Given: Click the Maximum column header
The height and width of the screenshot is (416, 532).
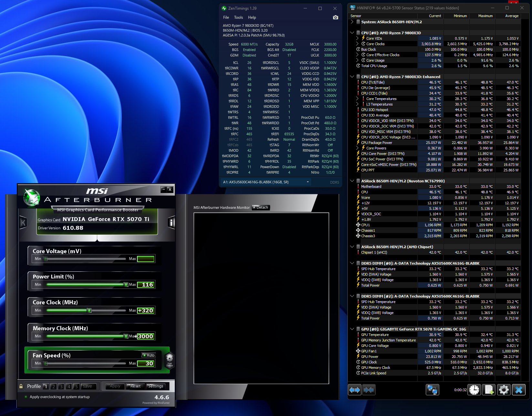Looking at the screenshot, I should tap(482, 16).
